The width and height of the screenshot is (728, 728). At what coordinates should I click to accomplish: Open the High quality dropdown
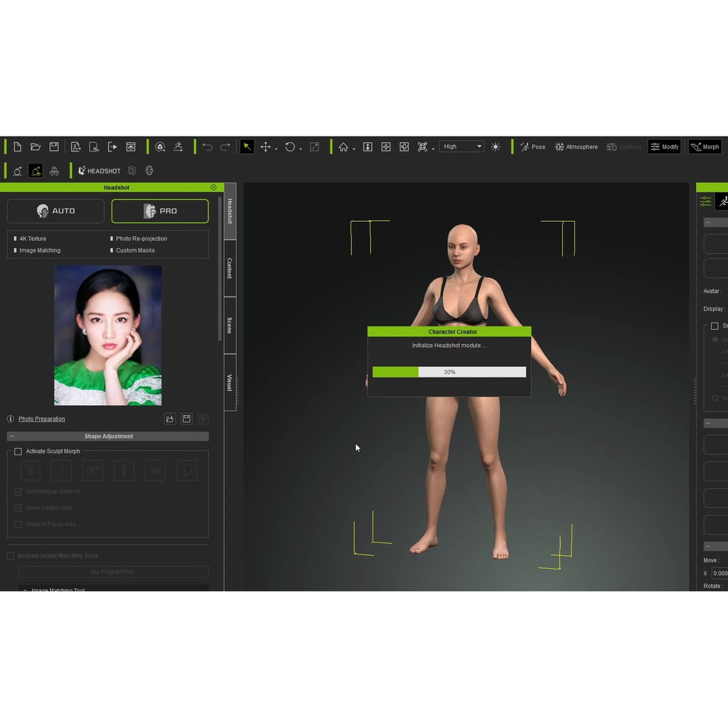(x=461, y=146)
